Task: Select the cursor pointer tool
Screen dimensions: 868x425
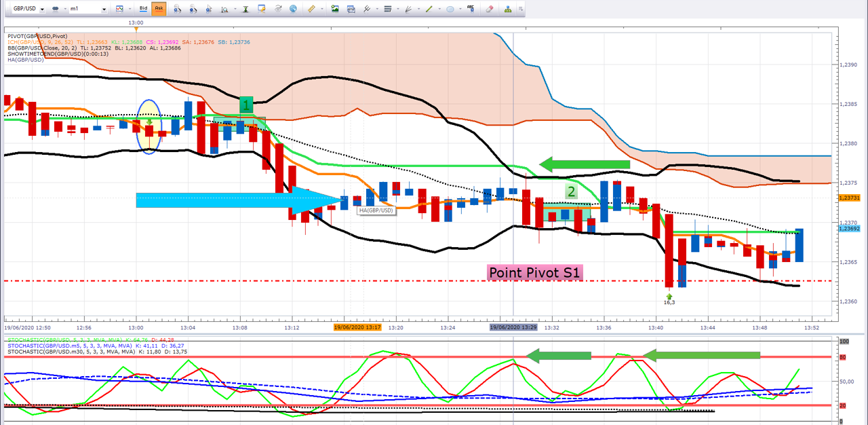Action: tap(209, 10)
